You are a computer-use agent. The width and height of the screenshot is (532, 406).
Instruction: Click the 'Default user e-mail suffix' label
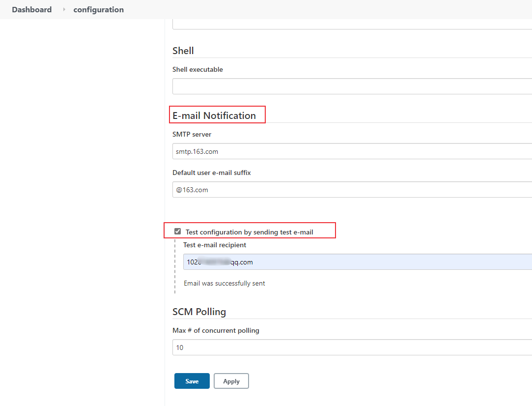212,173
